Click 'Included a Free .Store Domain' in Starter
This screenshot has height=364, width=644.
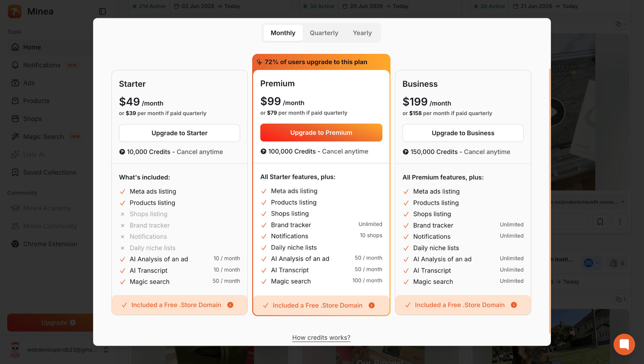click(x=176, y=305)
